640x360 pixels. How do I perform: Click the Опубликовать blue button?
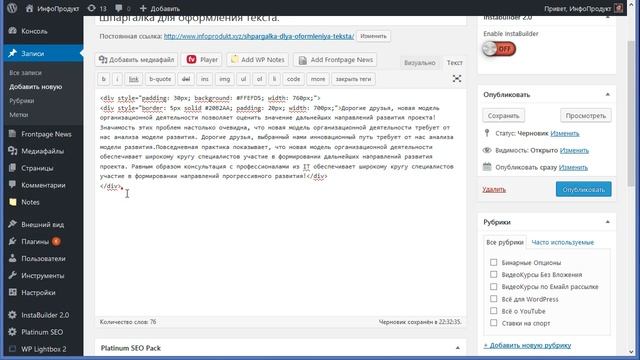(583, 189)
